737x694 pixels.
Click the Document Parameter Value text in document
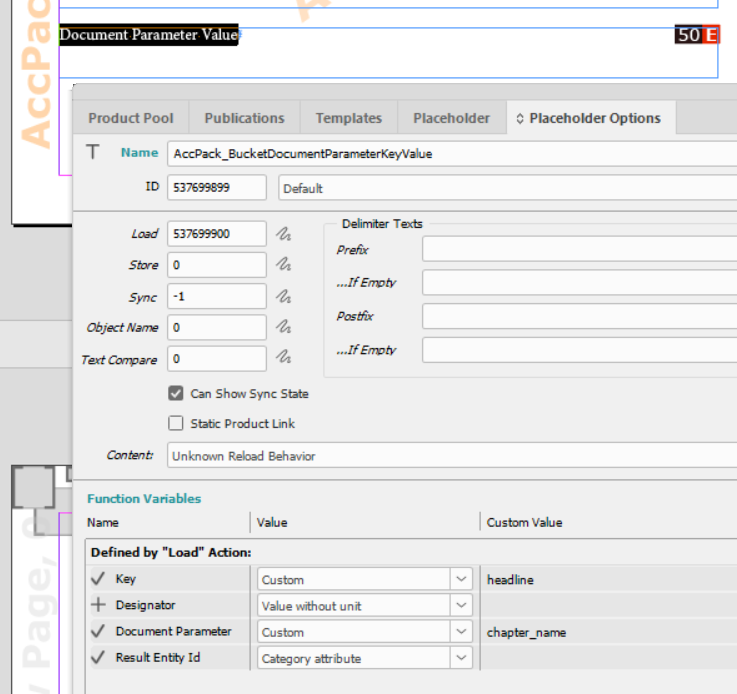149,35
